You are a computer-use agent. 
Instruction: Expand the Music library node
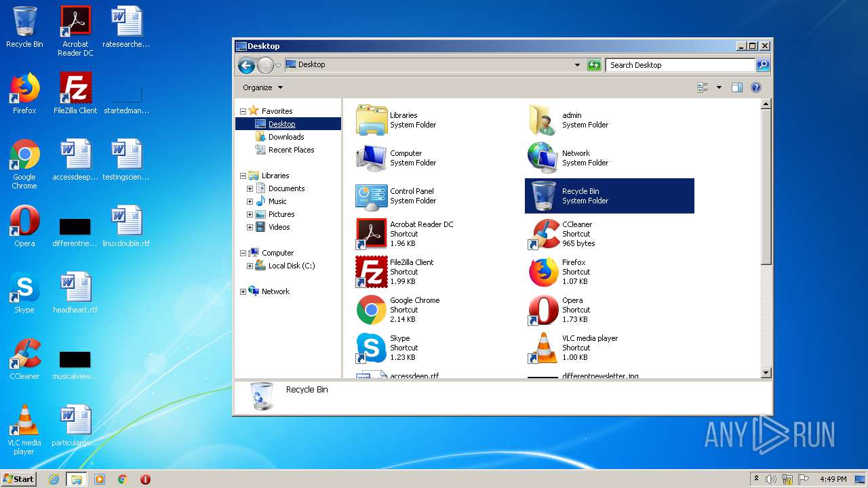tap(250, 201)
